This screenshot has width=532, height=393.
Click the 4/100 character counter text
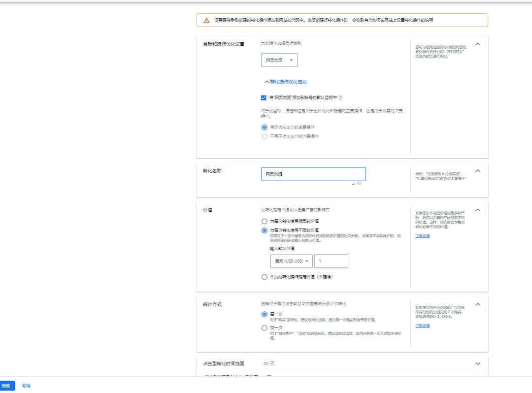pos(356,184)
